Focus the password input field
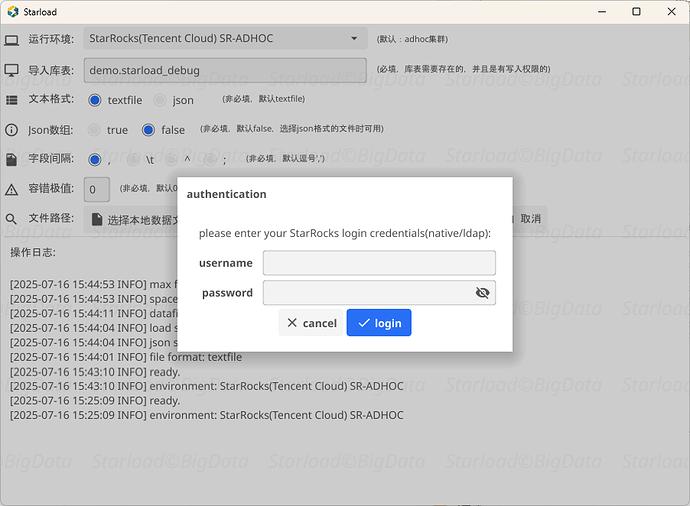 tap(379, 293)
